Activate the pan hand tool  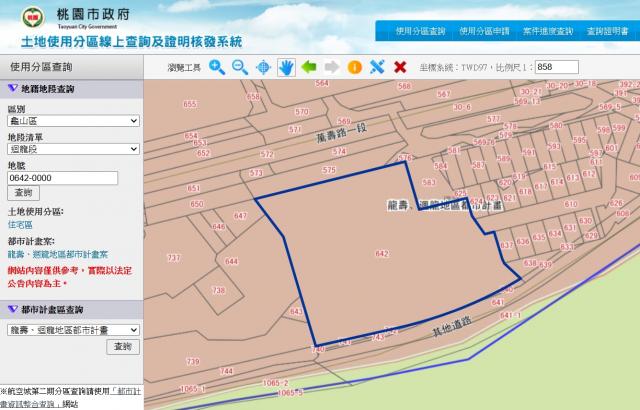click(x=286, y=67)
